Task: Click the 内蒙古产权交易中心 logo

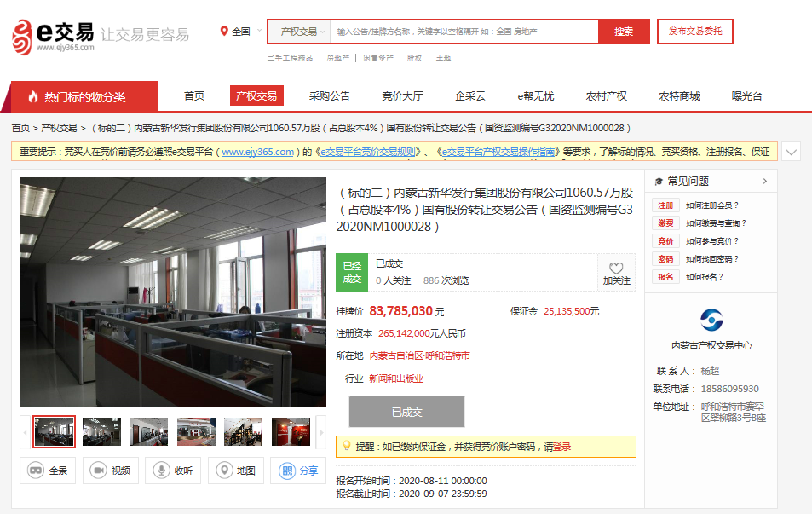Action: tap(711, 320)
